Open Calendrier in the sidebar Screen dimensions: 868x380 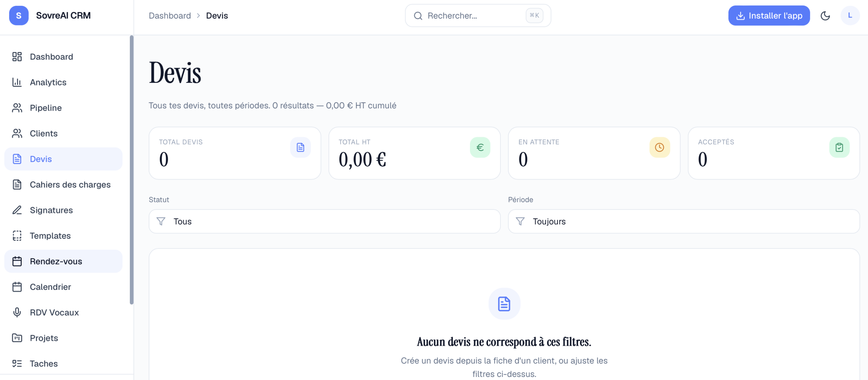(63, 287)
